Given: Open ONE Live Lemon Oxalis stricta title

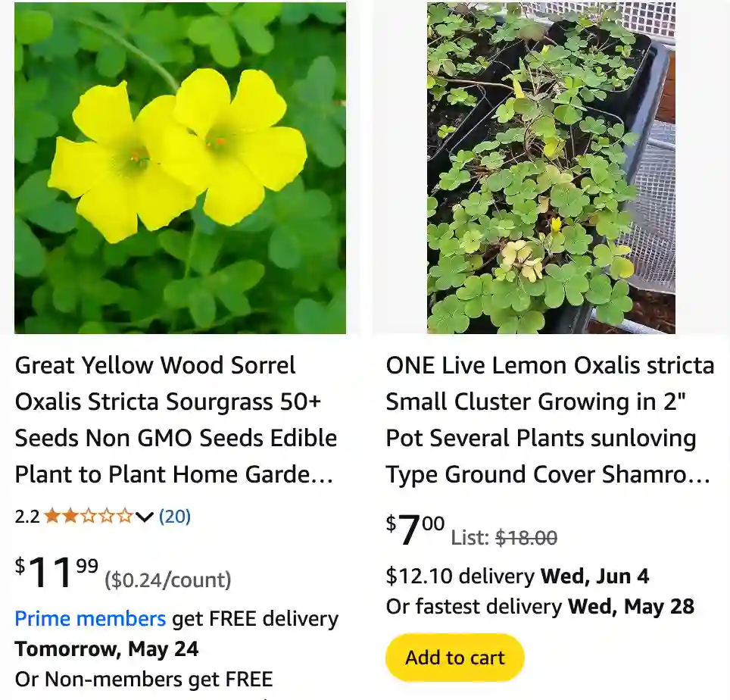Looking at the screenshot, I should 550,420.
